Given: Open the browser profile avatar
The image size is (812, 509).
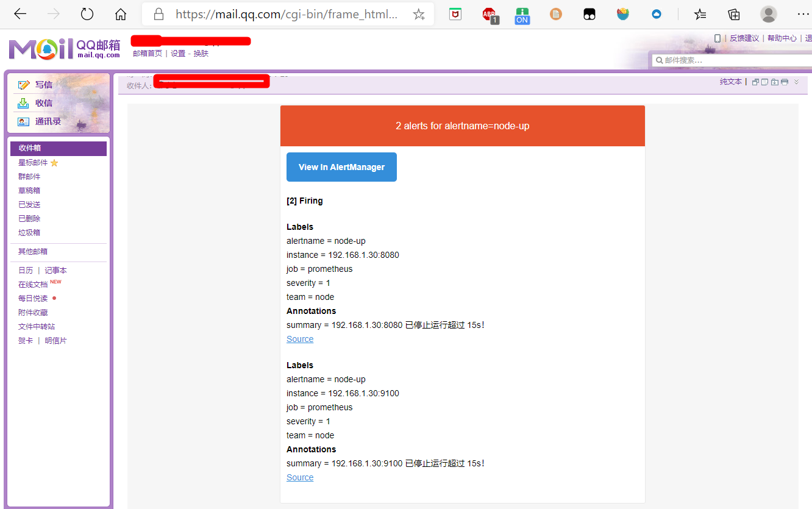Looking at the screenshot, I should point(769,14).
